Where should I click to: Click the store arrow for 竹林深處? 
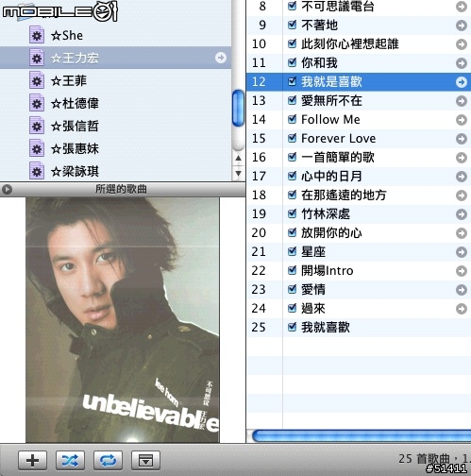462,214
